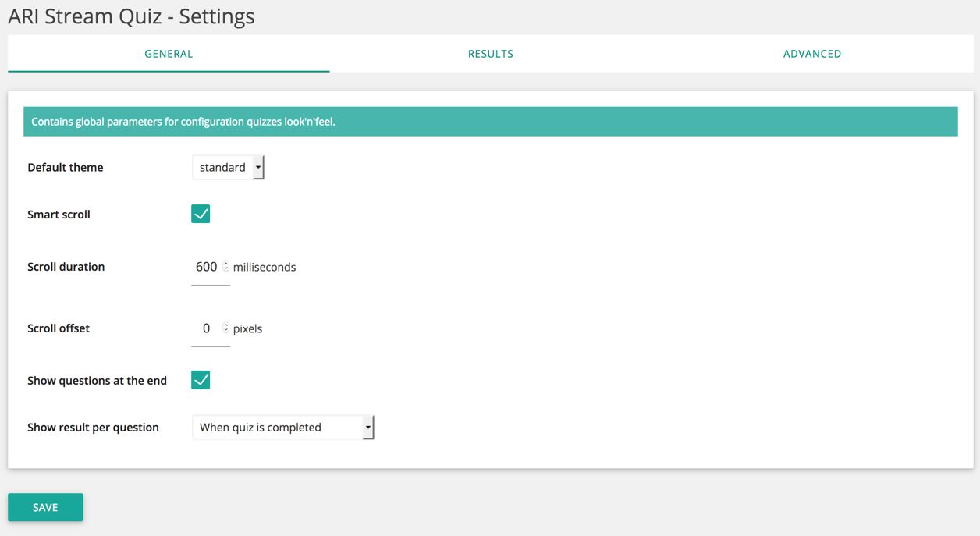Click the Scroll offset stepper arrows
The width and height of the screenshot is (980, 536).
(x=226, y=328)
